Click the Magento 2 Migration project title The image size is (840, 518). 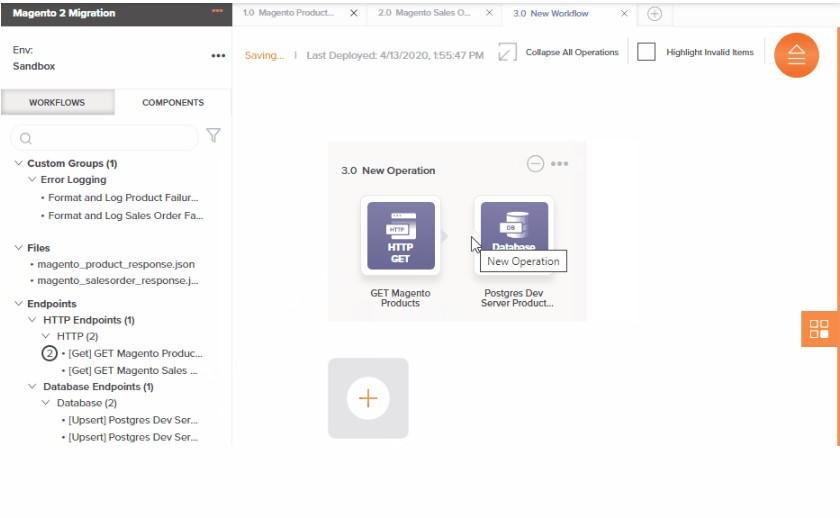coord(64,13)
